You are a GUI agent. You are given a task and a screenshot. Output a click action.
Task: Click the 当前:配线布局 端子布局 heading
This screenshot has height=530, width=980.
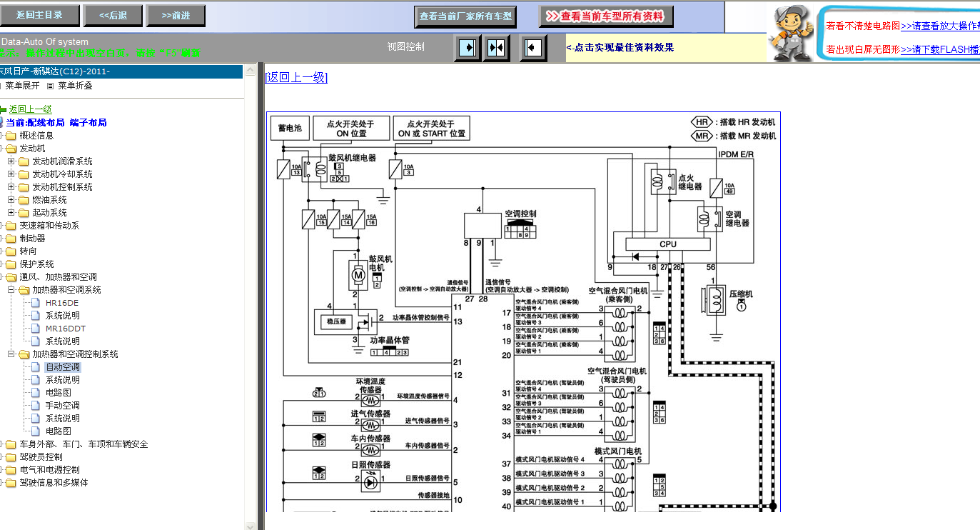pos(56,123)
